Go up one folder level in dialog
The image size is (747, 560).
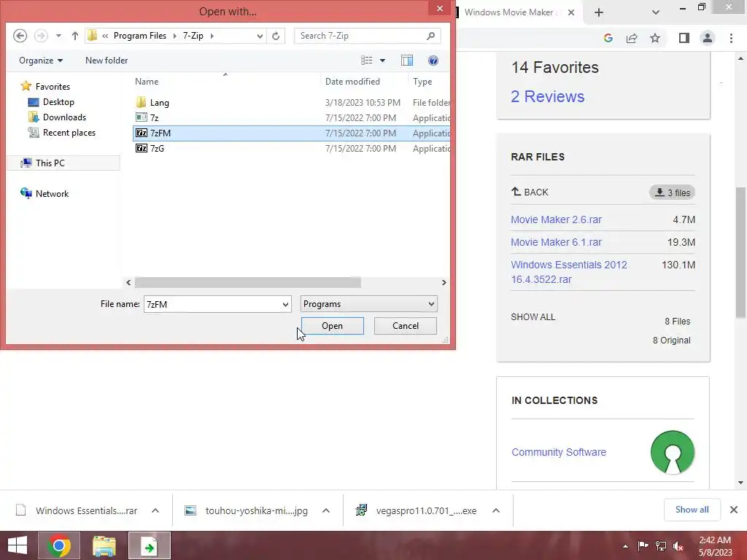pyautogui.click(x=75, y=36)
